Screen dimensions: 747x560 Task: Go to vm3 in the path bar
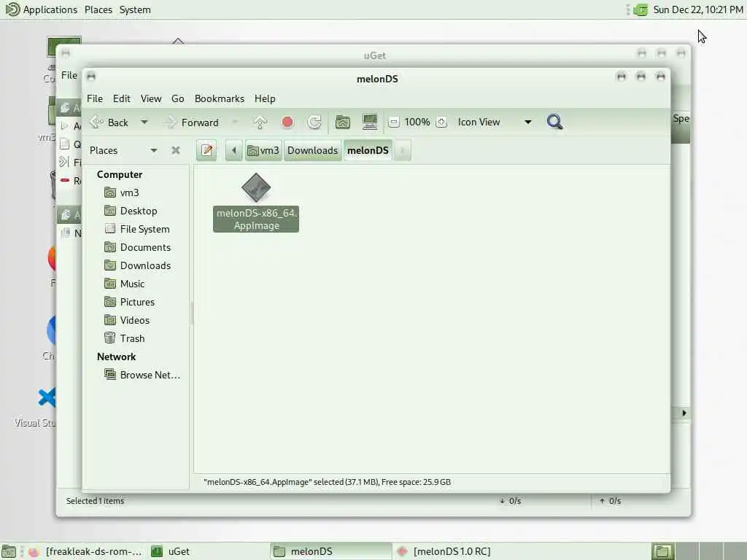pyautogui.click(x=263, y=150)
